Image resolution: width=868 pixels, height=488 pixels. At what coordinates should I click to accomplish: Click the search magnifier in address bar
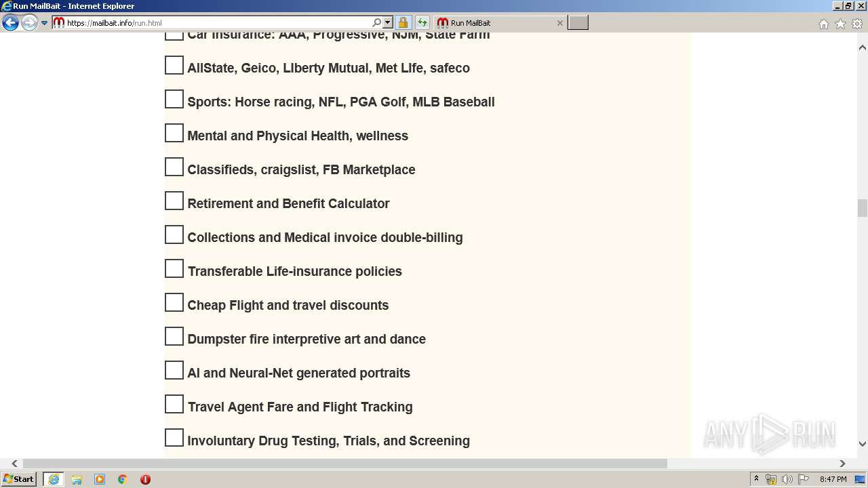pyautogui.click(x=377, y=22)
